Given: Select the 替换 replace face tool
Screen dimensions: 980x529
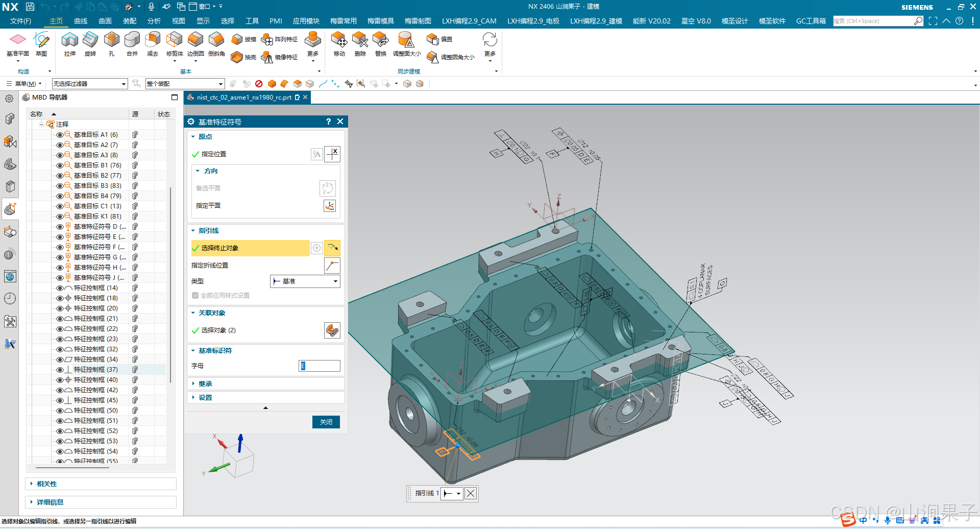Looking at the screenshot, I should click(381, 44).
